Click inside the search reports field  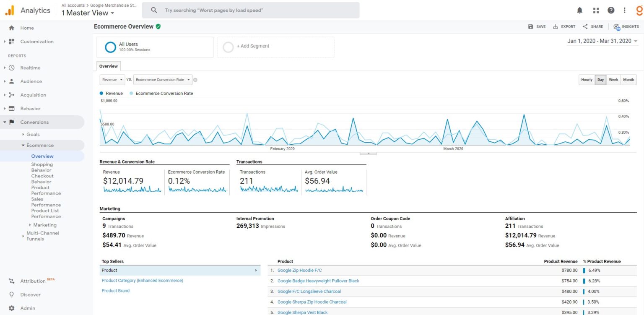point(252,10)
